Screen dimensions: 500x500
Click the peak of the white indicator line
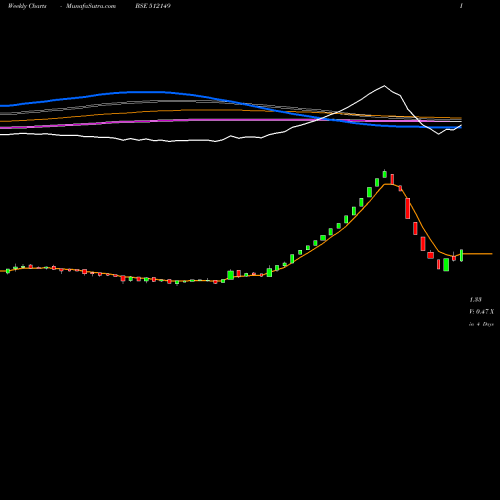point(384,86)
